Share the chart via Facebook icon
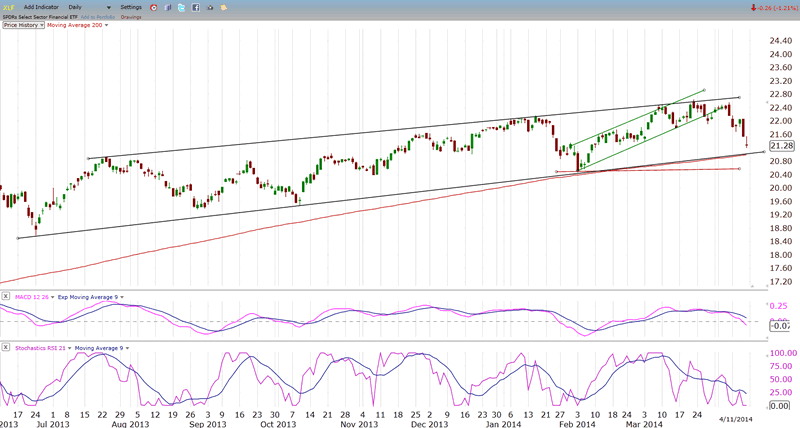 pyautogui.click(x=195, y=6)
